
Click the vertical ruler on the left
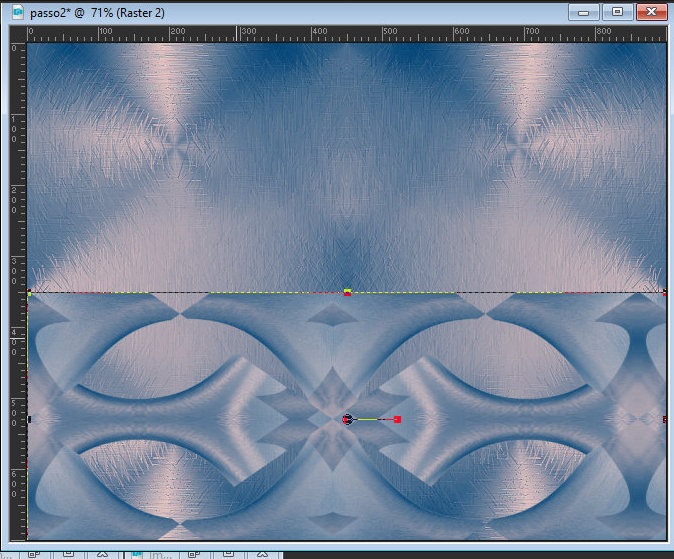16,250
